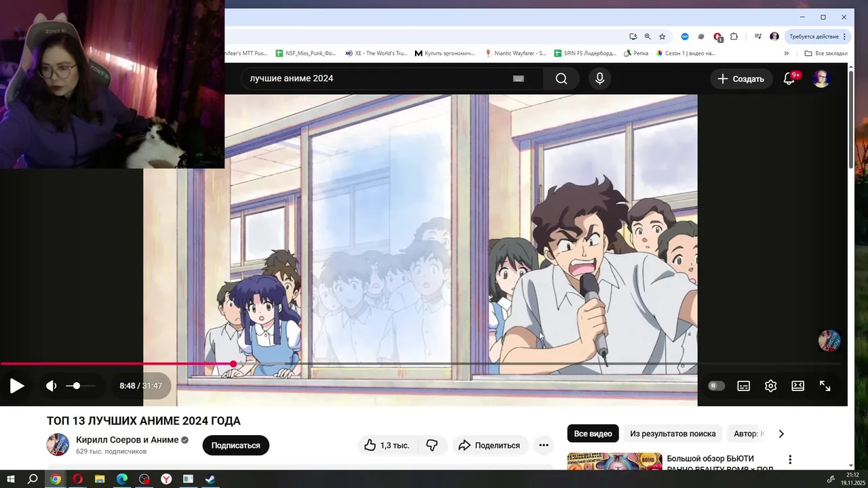Screen dimensions: 868x488
Task: Click the Подписаться subscribe button
Action: (235, 445)
